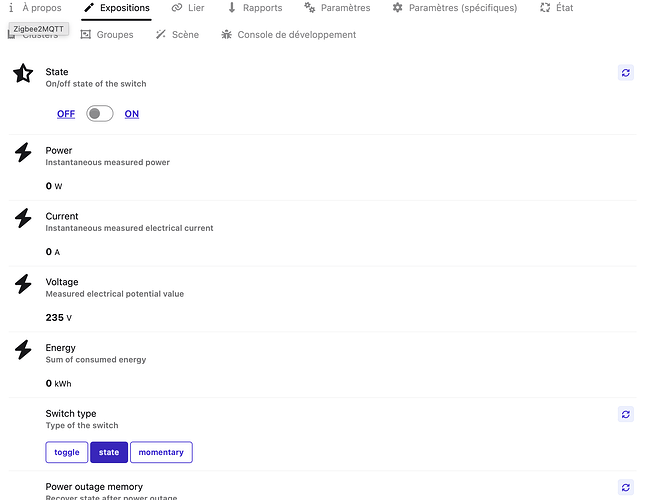Open the À propos tab

[x=35, y=8]
